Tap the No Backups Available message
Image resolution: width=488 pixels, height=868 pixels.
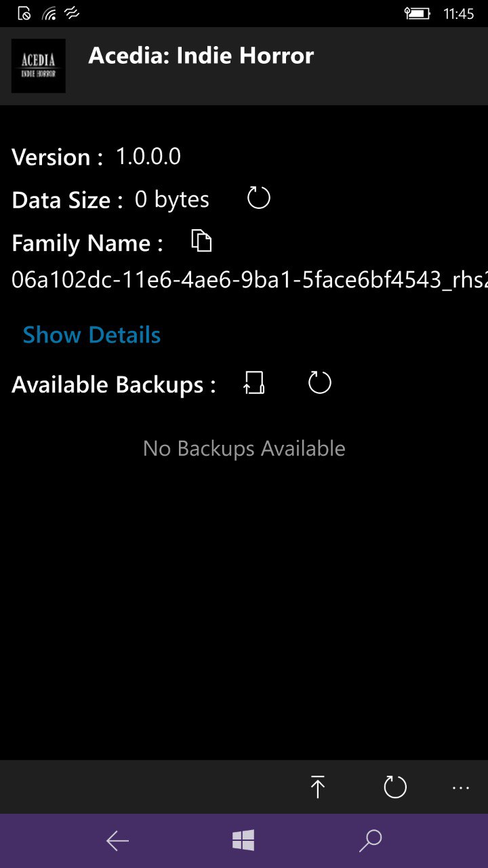244,448
